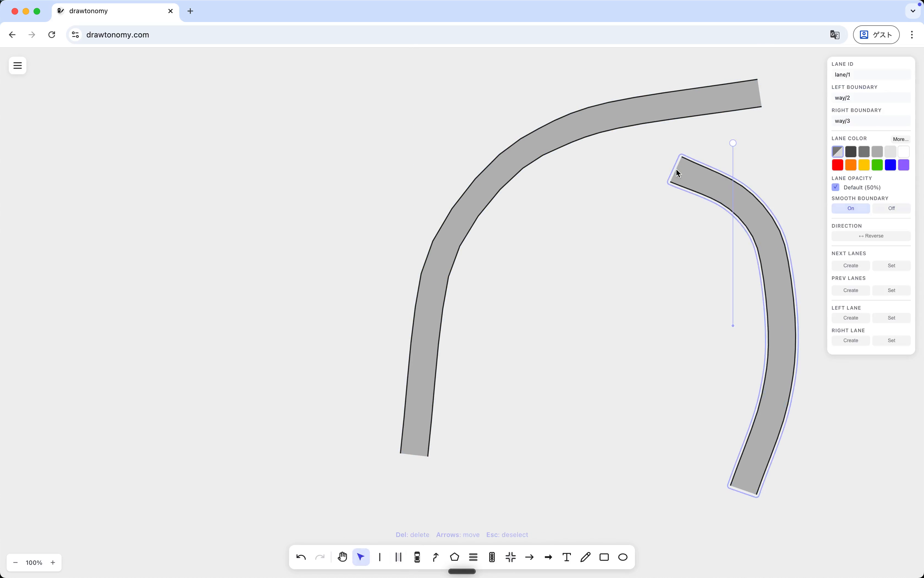This screenshot has height=578, width=924.
Task: Reload the drawtonomy page
Action: pos(51,35)
